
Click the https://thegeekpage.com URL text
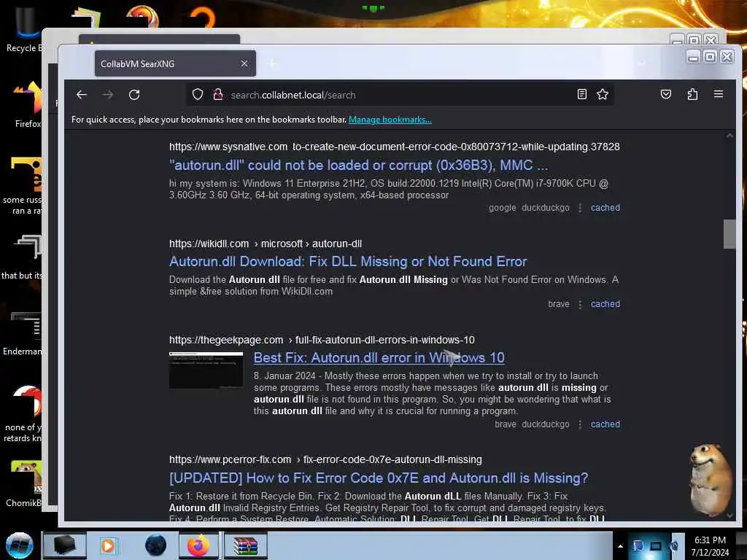click(226, 340)
